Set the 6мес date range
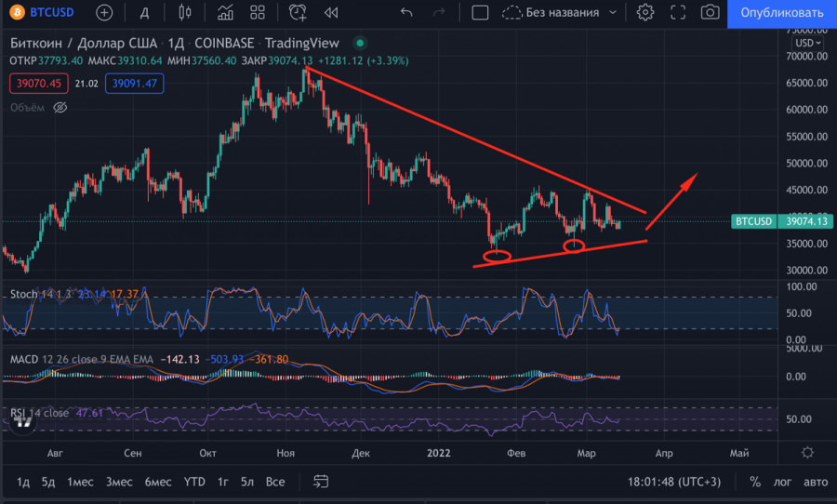Image resolution: width=837 pixels, height=504 pixels. 158,482
